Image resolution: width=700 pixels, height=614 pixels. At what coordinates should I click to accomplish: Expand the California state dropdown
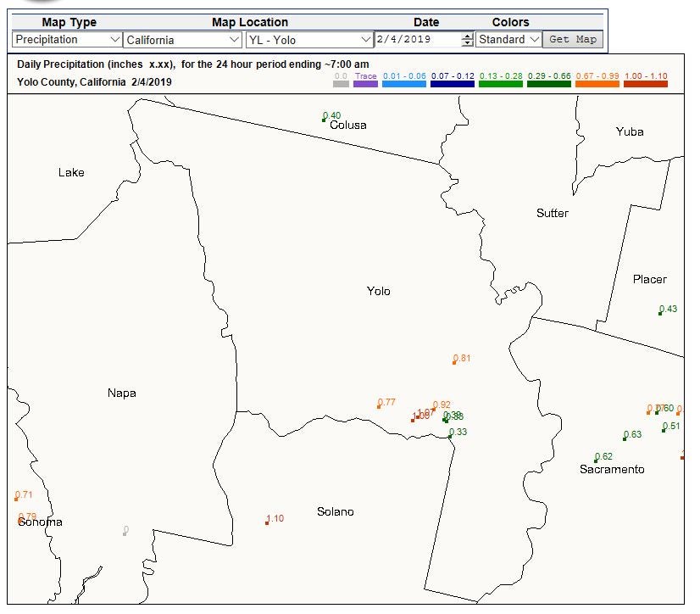(x=182, y=40)
